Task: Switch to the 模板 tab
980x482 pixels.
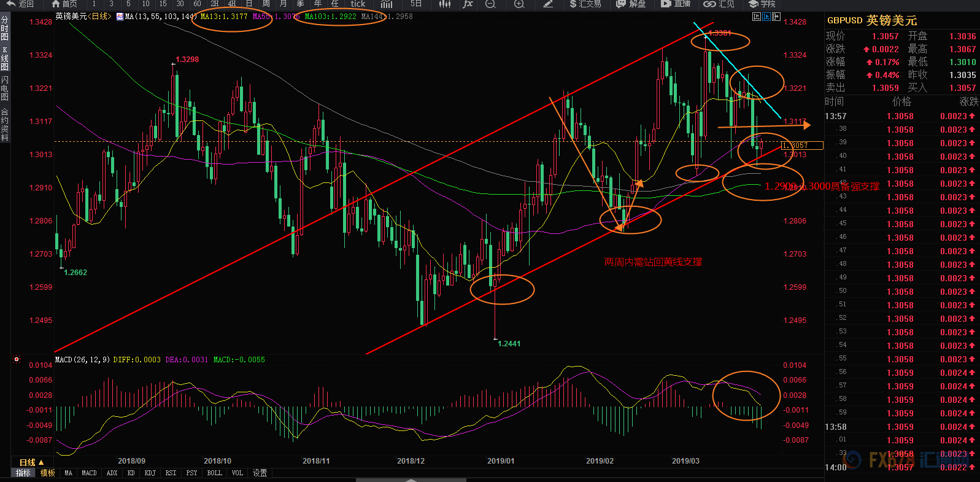Action: (x=48, y=473)
